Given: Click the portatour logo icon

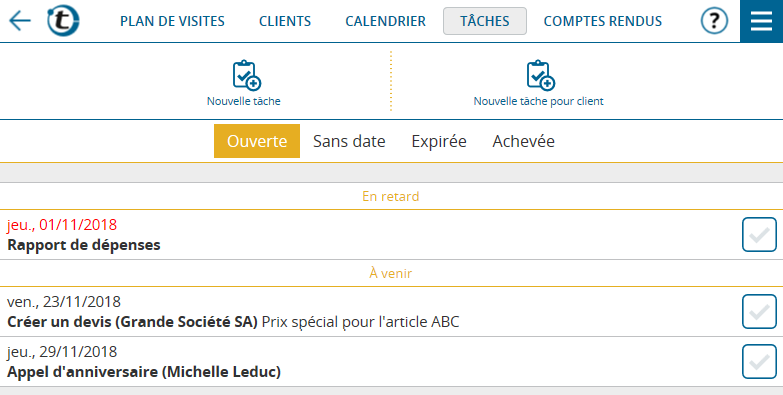Looking at the screenshot, I should pos(63,21).
